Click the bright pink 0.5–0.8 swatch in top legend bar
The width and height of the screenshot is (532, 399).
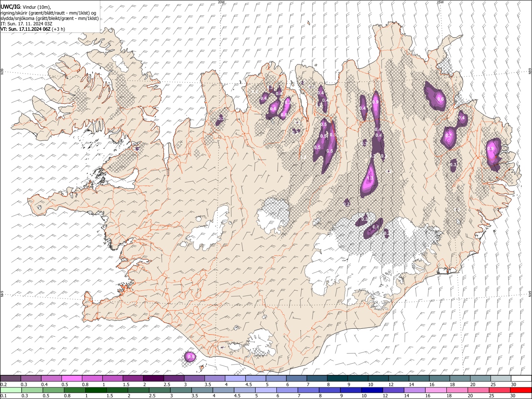[72, 379]
